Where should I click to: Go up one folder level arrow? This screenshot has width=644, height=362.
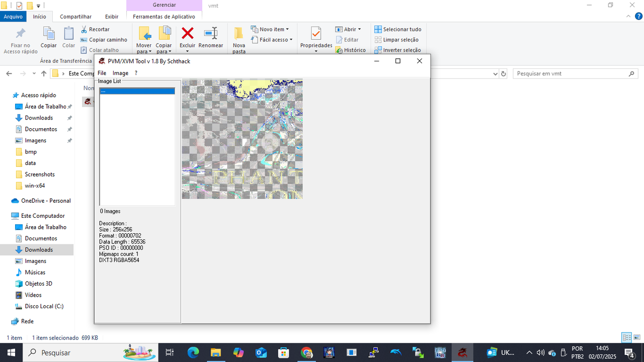[x=44, y=73]
